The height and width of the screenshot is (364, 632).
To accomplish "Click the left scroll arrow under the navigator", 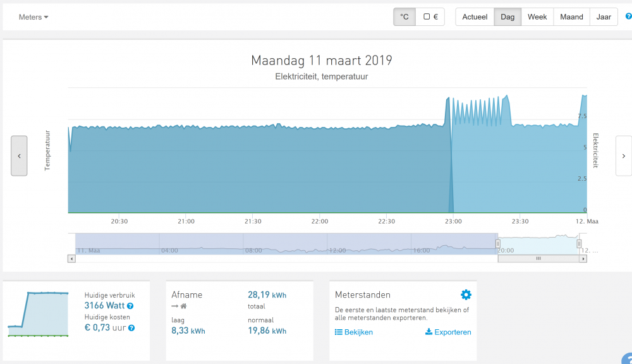I will coord(71,258).
